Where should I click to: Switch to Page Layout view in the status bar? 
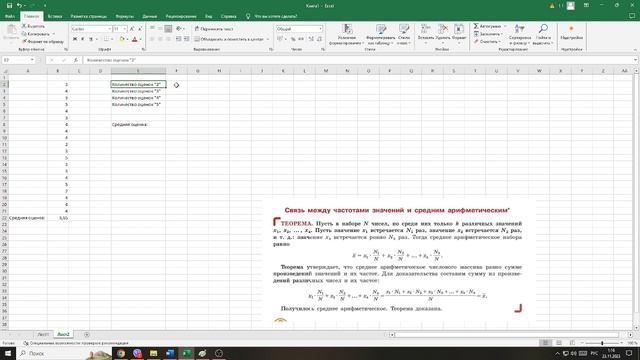pos(559,343)
